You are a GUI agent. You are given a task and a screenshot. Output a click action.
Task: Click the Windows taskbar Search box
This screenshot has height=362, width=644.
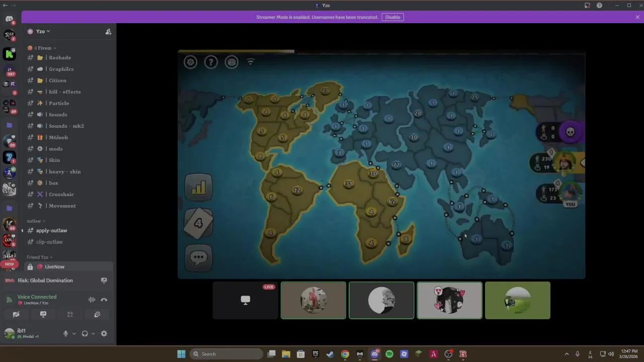[226, 354]
